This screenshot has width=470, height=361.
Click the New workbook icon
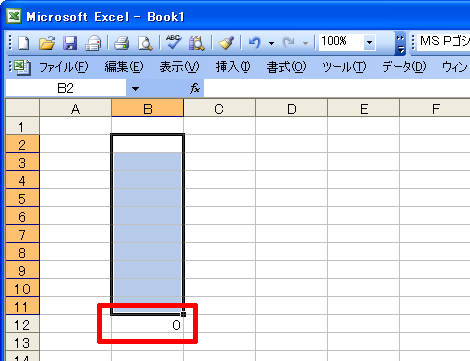[x=23, y=43]
